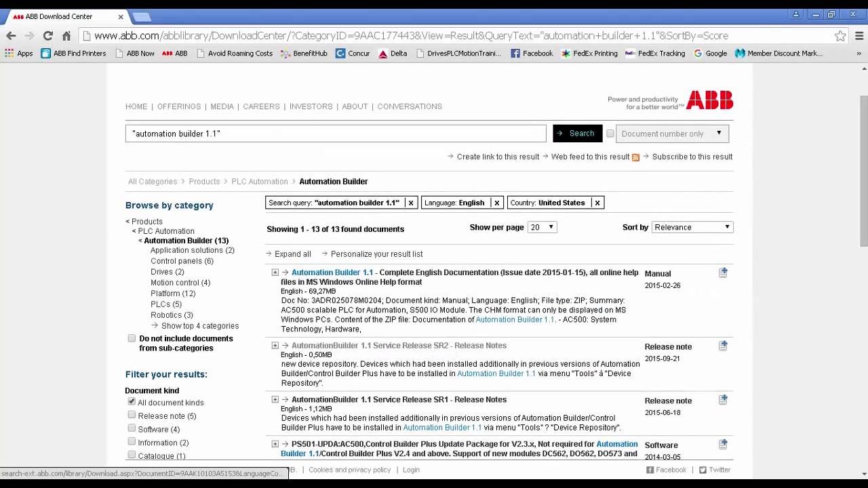Screen dimensions: 868x488
Task: Check the Software (4) filter
Action: (x=132, y=428)
